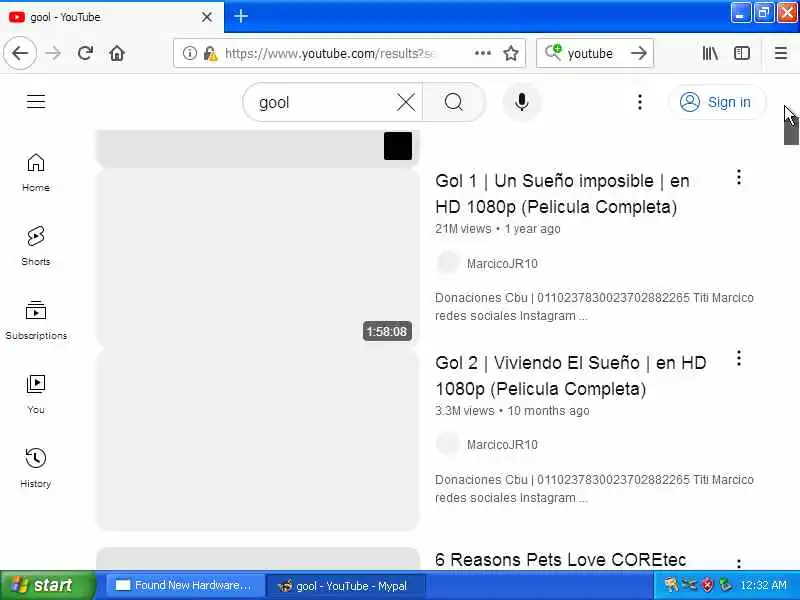Click the 1:58:08 duration badge

(387, 332)
